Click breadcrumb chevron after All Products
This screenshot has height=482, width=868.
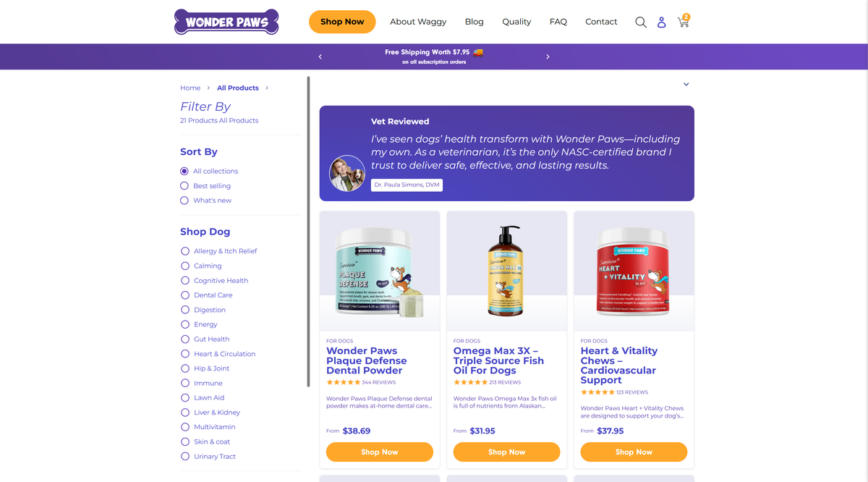click(x=267, y=88)
